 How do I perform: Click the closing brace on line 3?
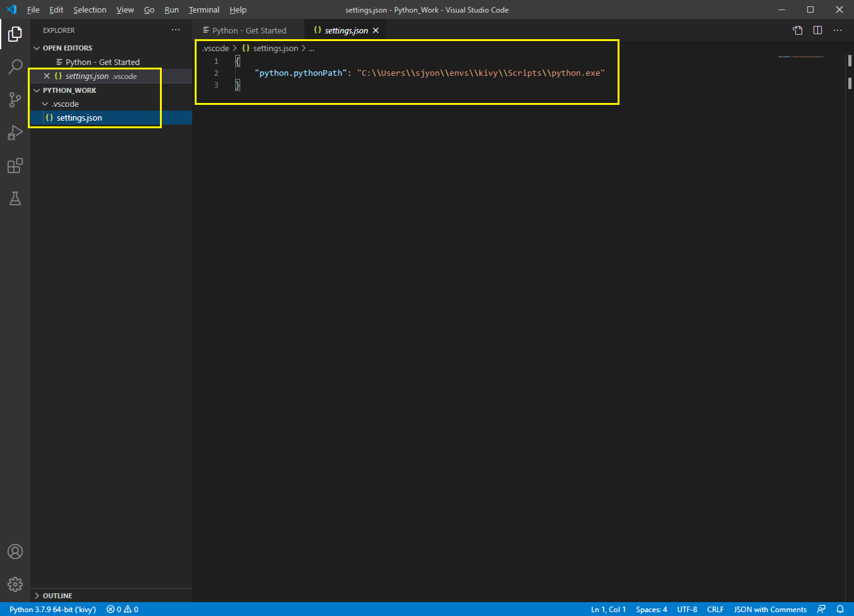click(x=238, y=85)
